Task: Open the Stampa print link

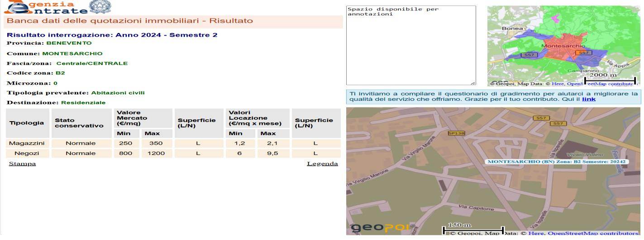Action: coord(22,164)
